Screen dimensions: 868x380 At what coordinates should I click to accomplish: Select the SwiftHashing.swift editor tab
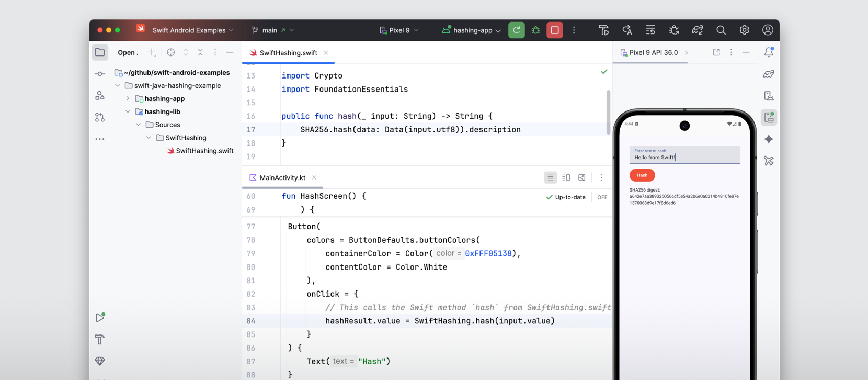288,53
